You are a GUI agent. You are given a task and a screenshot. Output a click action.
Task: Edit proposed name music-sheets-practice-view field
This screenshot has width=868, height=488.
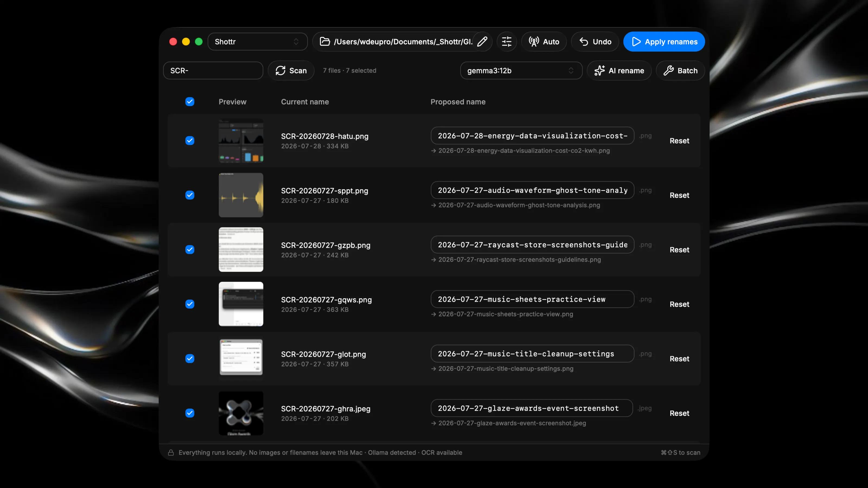point(532,299)
